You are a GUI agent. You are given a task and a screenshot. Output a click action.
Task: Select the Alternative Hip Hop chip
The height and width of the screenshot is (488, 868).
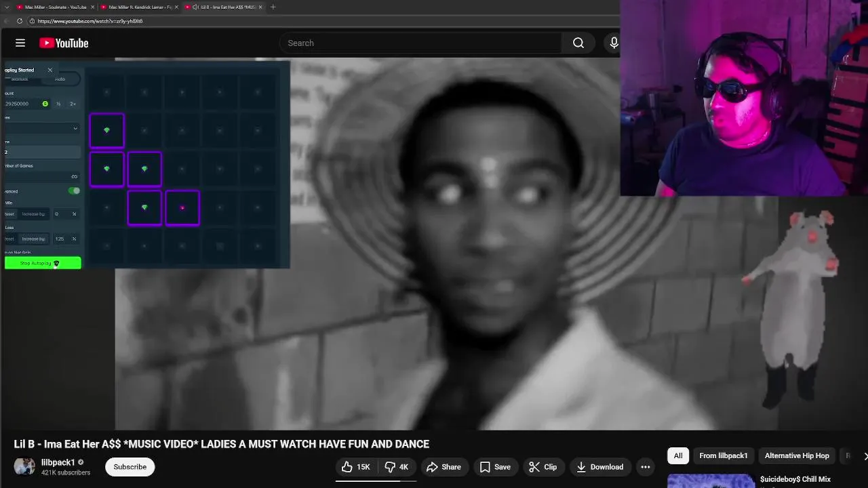[x=797, y=455]
